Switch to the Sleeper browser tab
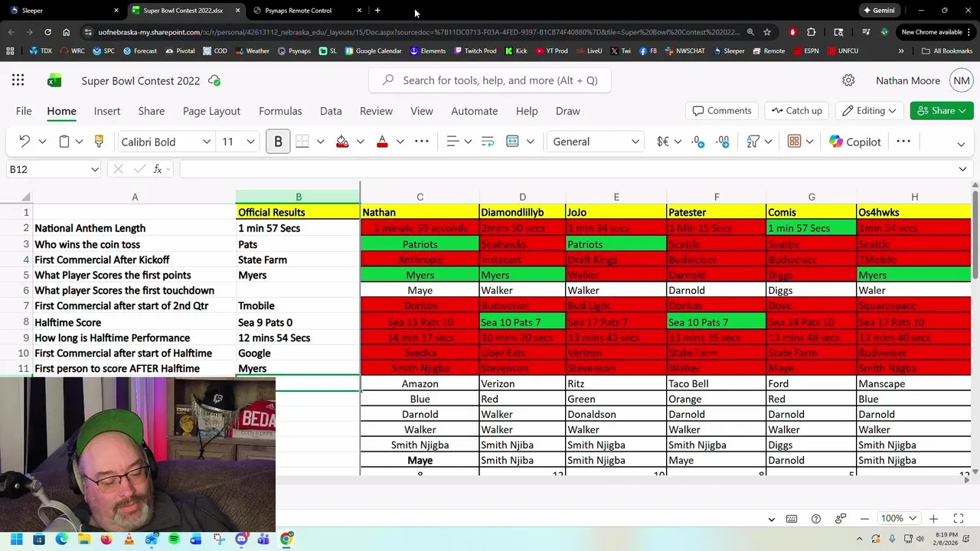The image size is (980, 551). [x=65, y=10]
